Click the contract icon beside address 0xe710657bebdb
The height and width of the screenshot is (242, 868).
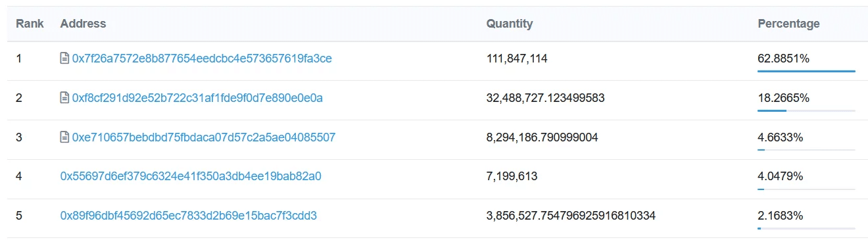tap(64, 137)
